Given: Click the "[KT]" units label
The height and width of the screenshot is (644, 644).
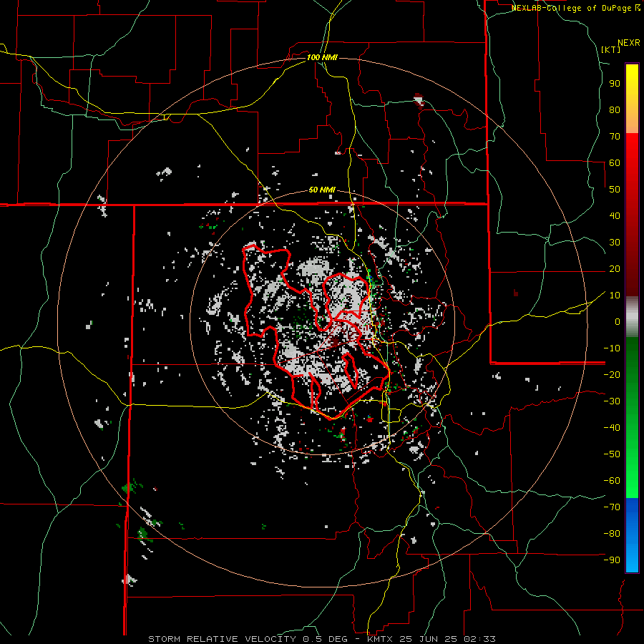Looking at the screenshot, I should pyautogui.click(x=611, y=49).
